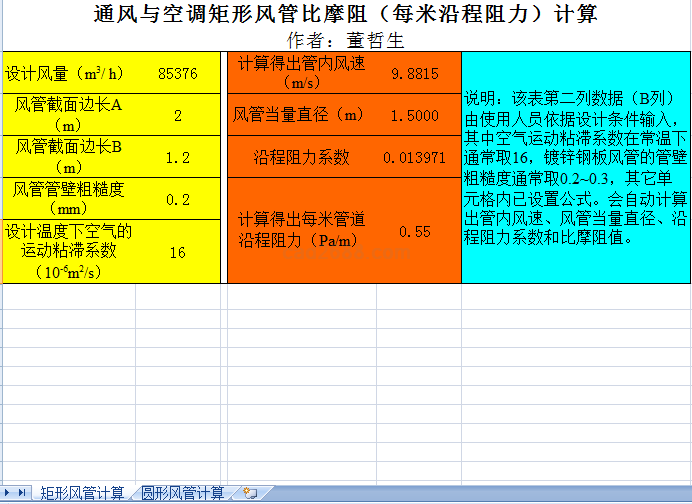Open the 圆形风管计算 sheet tab
This screenshot has width=692, height=504.
182,493
